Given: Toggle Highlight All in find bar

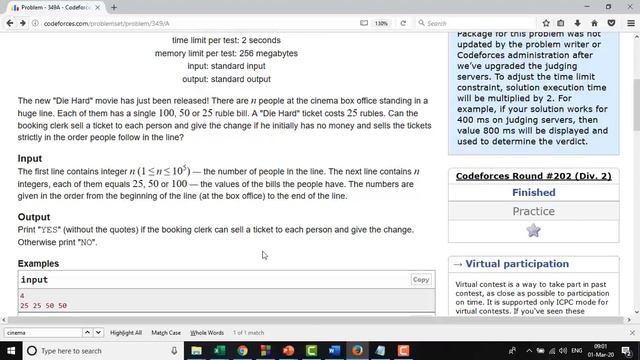Looking at the screenshot, I should point(126,333).
